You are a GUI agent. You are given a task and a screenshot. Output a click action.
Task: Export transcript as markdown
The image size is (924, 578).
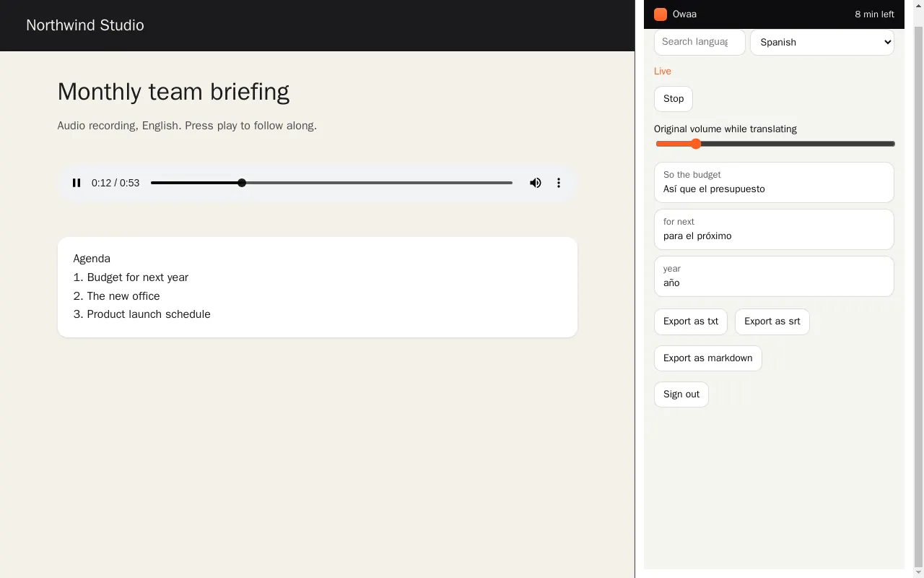(x=708, y=358)
